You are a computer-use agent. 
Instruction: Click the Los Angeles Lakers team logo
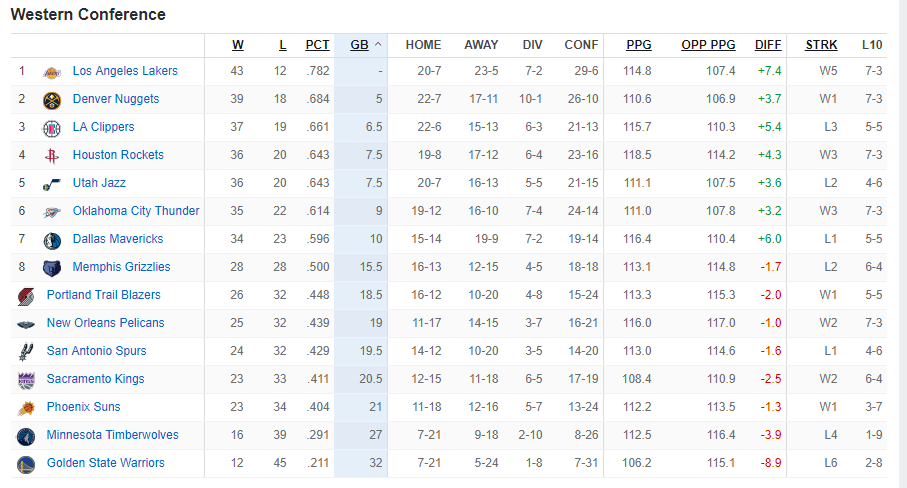pos(51,72)
